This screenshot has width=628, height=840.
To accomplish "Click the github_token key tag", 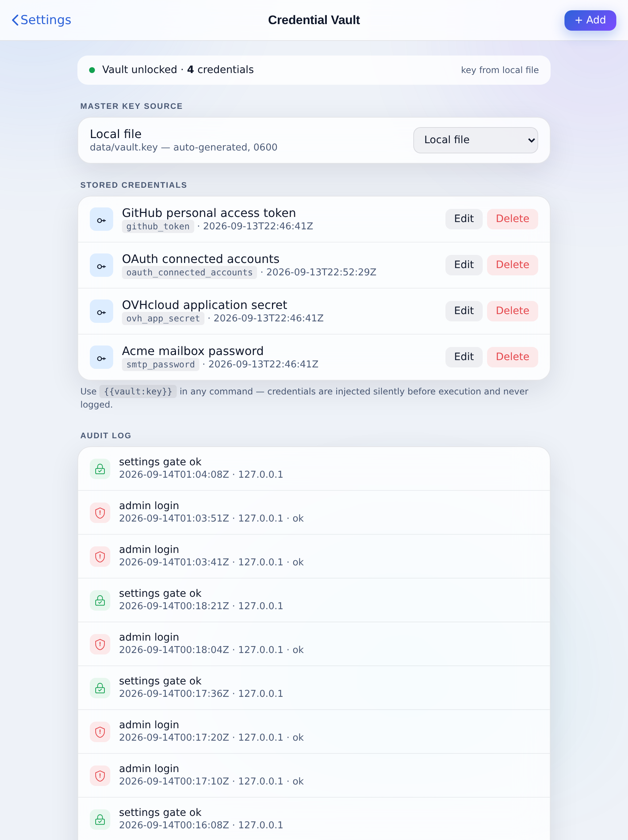I will click(x=158, y=226).
